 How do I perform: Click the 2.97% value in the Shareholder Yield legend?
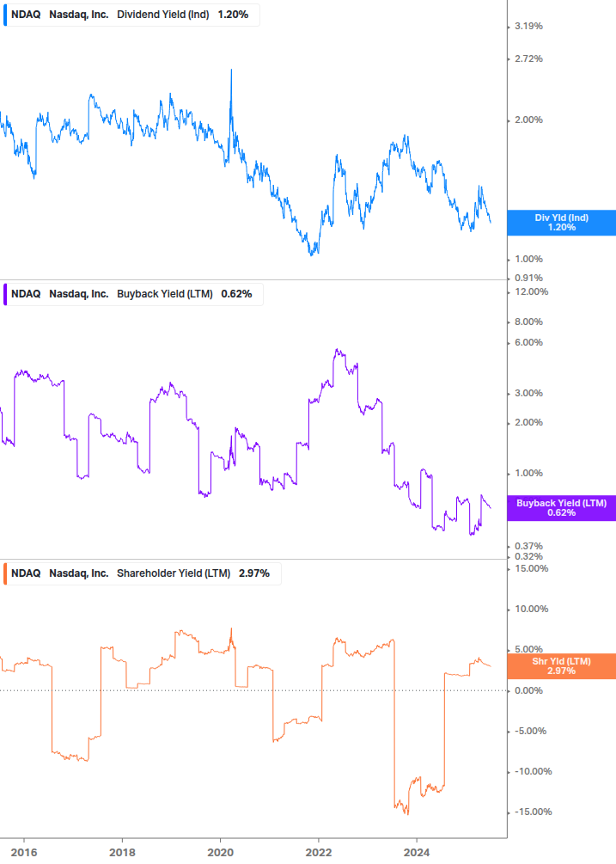point(253,573)
